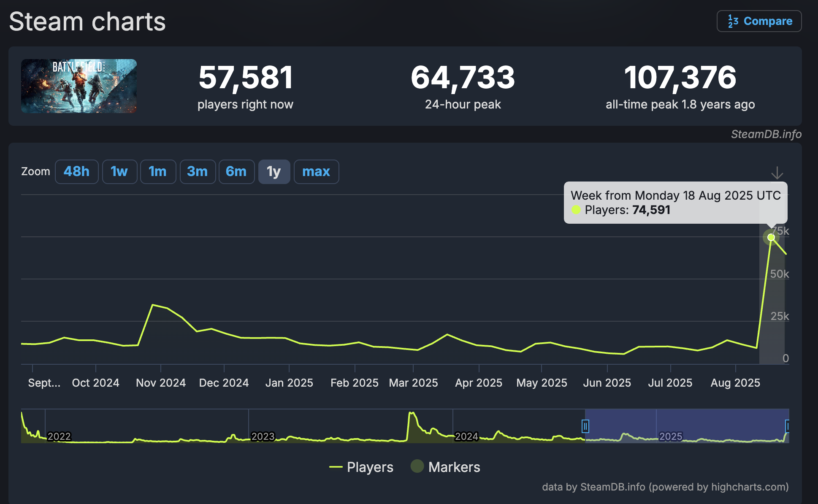Click the 18 Aug 2025 data point
This screenshot has height=504, width=818.
click(x=771, y=237)
